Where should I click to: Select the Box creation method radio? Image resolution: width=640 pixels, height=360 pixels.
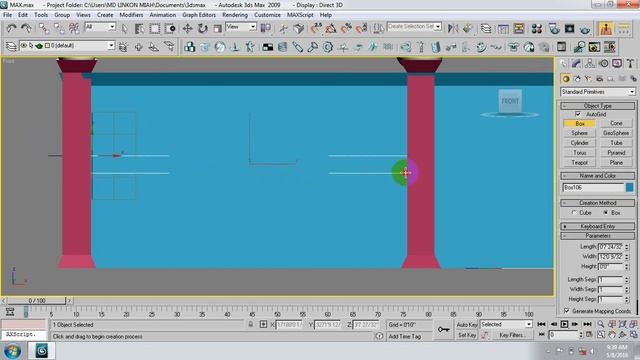click(605, 213)
